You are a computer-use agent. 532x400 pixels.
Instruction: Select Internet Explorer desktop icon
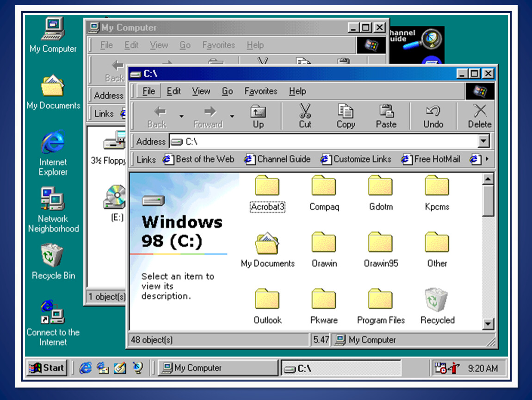(x=53, y=153)
